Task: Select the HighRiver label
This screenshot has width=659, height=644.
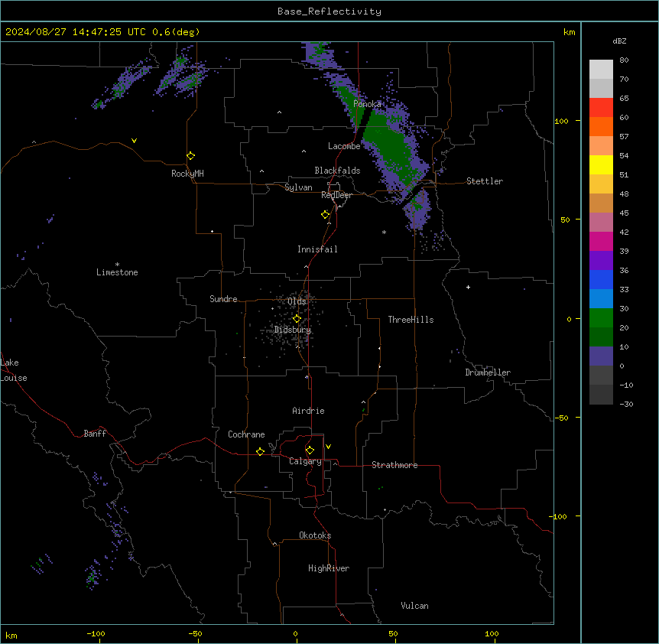Action: (329, 568)
